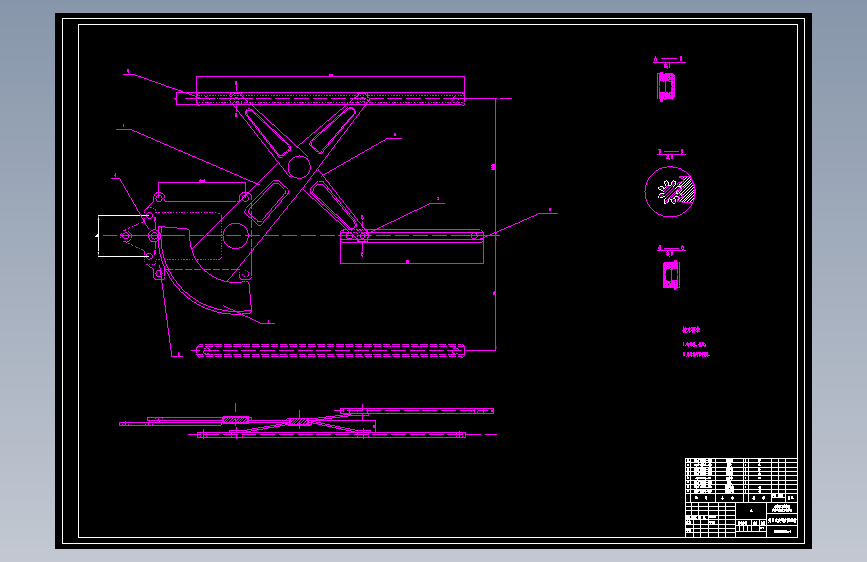The width and height of the screenshot is (867, 562).
Task: Click the tall vertical dimension line at right
Action: 495,224
